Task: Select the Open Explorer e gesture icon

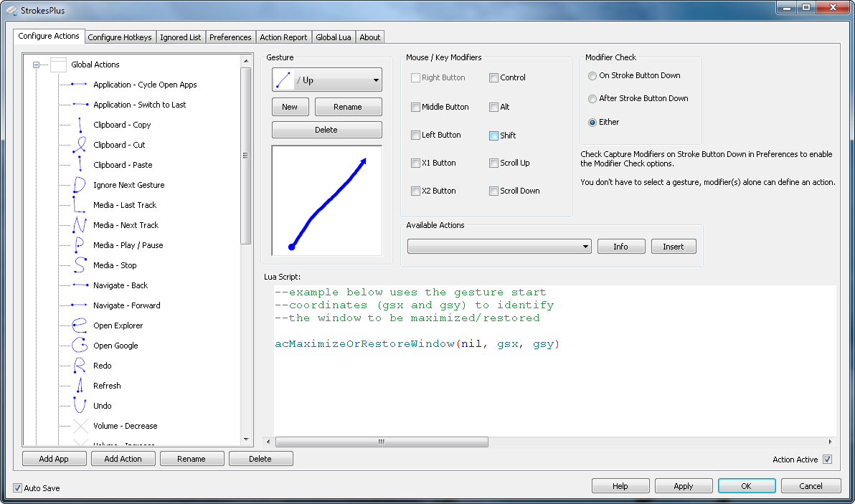Action: tap(80, 325)
